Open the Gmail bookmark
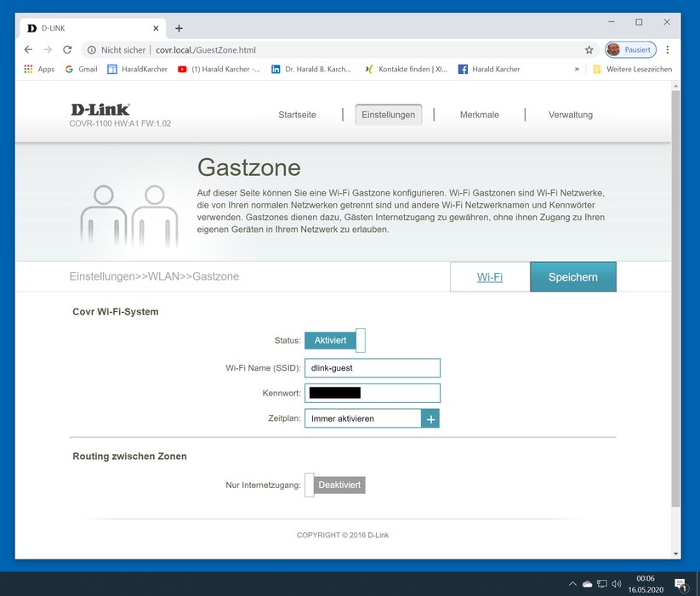Image resolution: width=700 pixels, height=596 pixels. 81,70
